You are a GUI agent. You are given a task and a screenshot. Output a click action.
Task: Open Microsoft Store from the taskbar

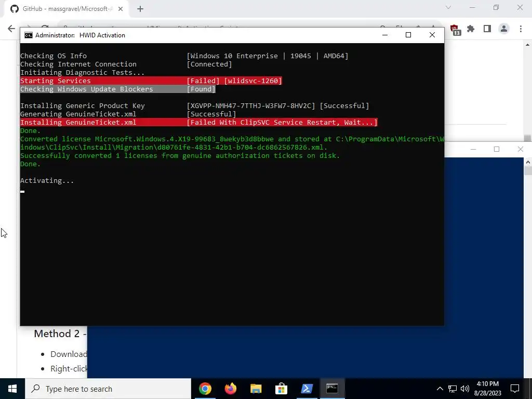click(x=281, y=389)
